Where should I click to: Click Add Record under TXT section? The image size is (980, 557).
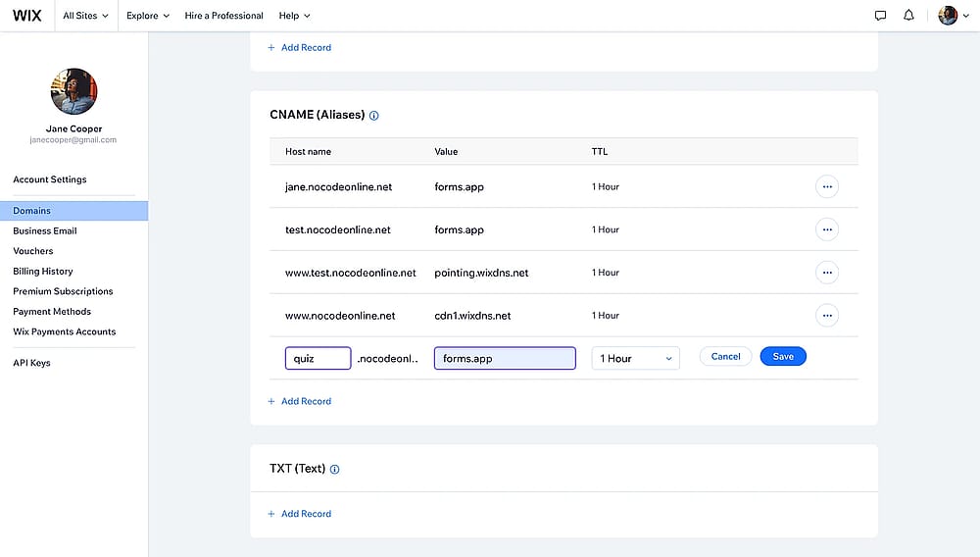coord(299,514)
